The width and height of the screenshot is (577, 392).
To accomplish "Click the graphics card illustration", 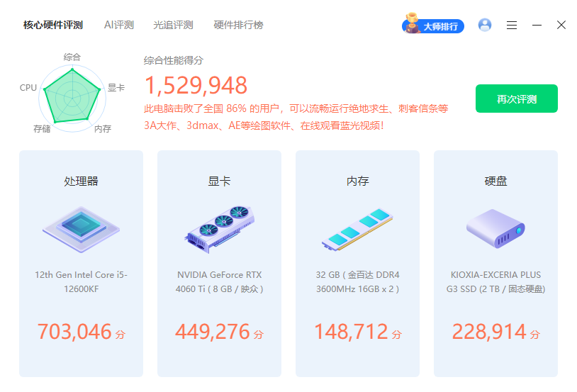I will (219, 229).
